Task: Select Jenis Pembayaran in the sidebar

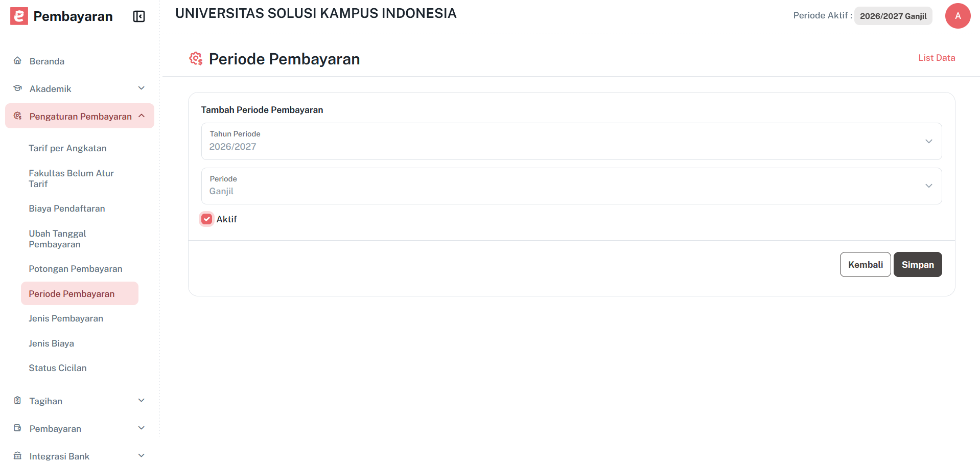Action: coord(66,318)
